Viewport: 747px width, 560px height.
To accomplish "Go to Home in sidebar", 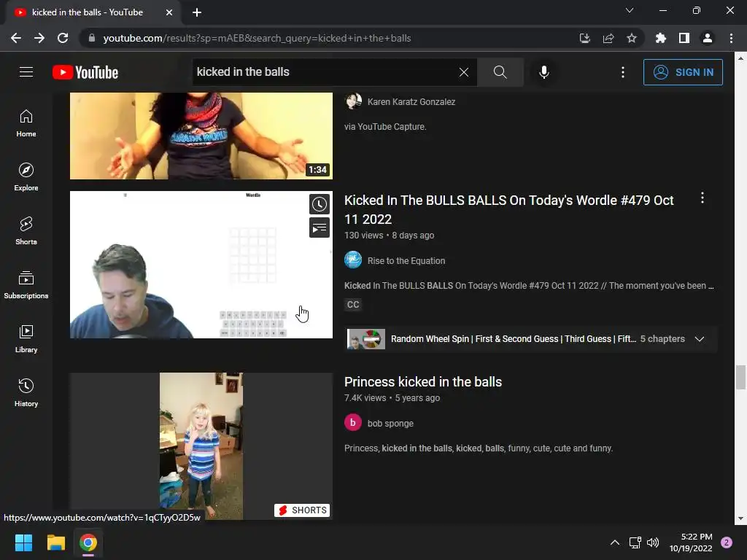I will coord(26,123).
